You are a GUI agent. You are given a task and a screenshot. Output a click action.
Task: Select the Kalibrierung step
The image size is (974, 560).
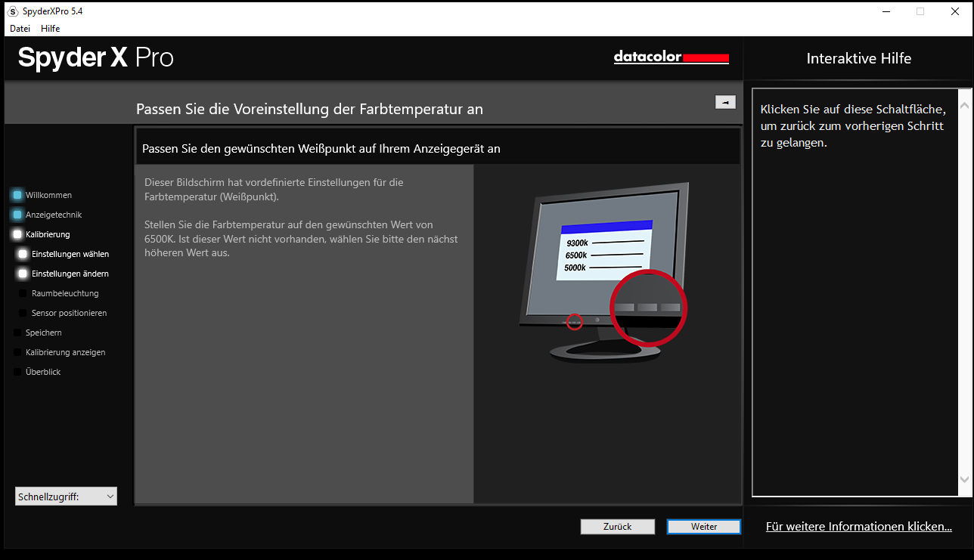[x=41, y=234]
